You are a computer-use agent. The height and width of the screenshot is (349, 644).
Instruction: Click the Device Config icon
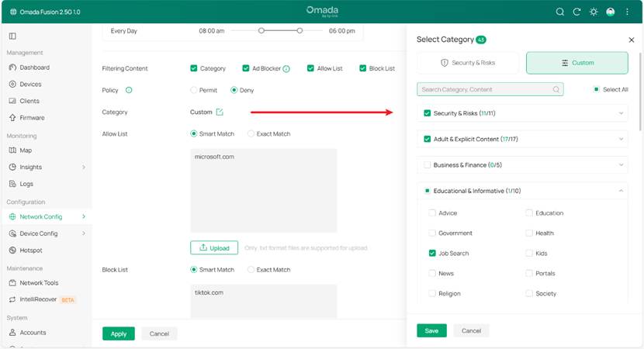(x=12, y=233)
